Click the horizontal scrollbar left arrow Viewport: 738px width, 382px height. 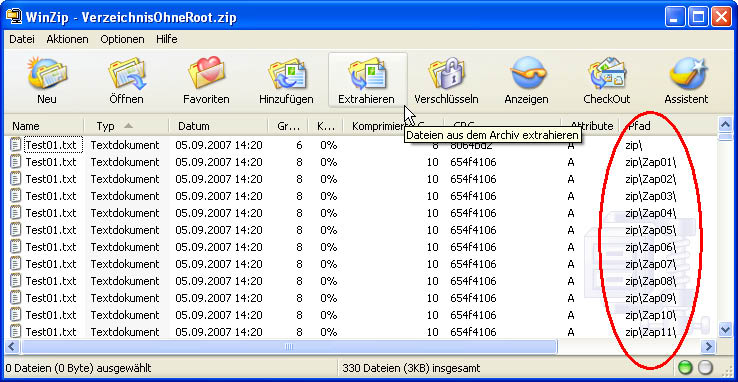click(11, 347)
